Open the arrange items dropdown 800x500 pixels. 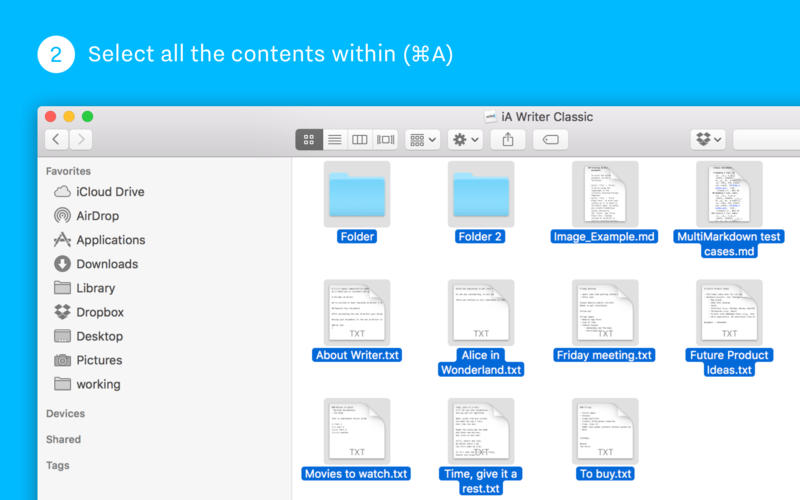tap(422, 139)
